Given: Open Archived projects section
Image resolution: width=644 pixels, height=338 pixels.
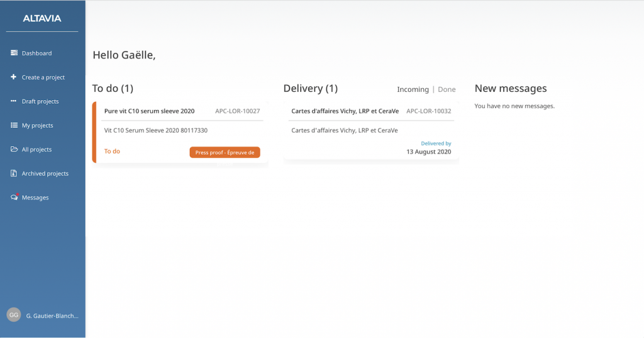Looking at the screenshot, I should [45, 174].
